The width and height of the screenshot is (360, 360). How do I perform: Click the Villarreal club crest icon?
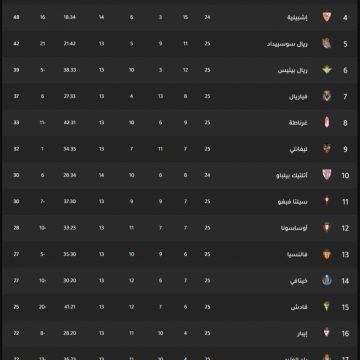coord(327,96)
